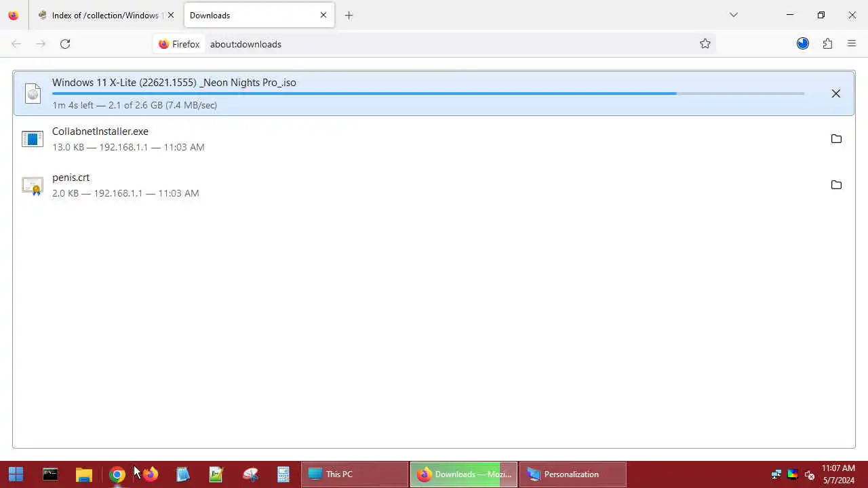Image resolution: width=868 pixels, height=488 pixels.
Task: Launch Google Chrome from the taskbar
Action: 117,474
